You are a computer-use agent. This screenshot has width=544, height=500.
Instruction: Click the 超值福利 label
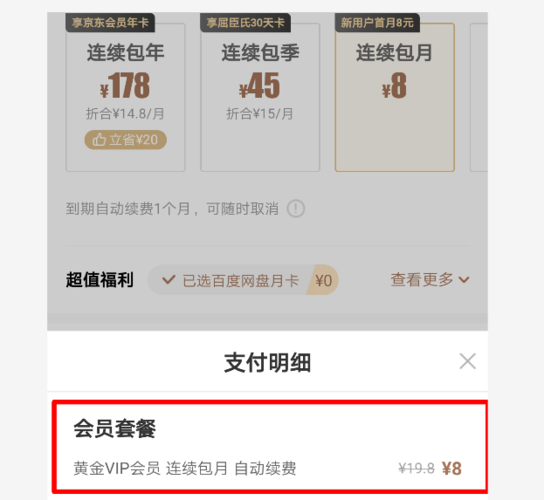[100, 280]
